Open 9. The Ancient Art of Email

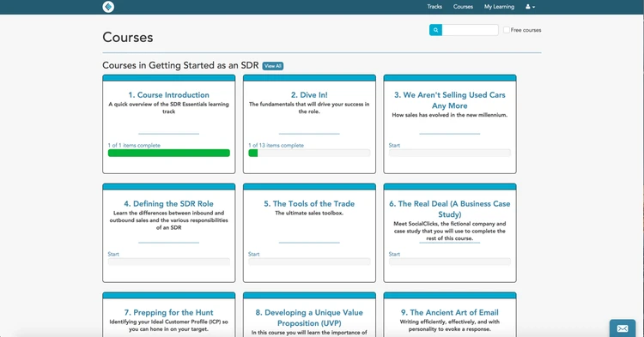[x=450, y=312]
